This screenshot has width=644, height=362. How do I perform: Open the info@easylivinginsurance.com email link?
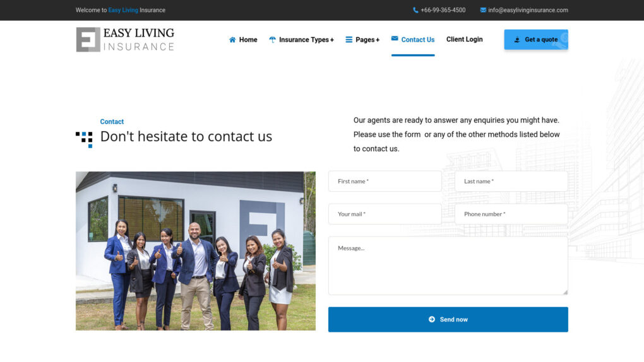point(528,10)
